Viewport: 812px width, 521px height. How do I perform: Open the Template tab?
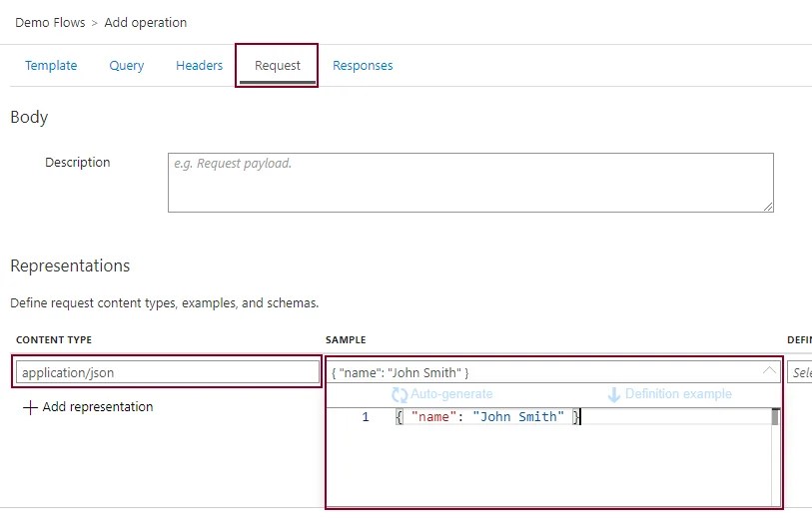[x=51, y=66]
